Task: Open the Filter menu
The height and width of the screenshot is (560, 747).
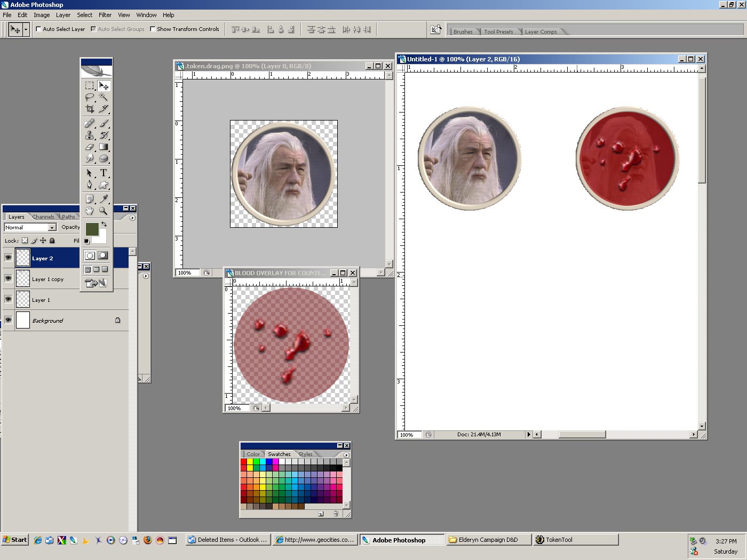Action: 105,15
